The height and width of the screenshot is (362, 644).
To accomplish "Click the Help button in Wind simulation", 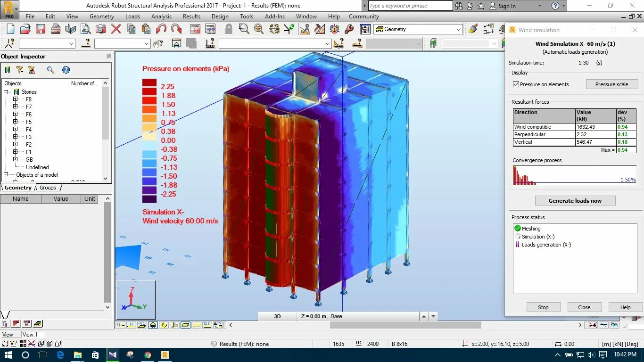I will [x=625, y=307].
